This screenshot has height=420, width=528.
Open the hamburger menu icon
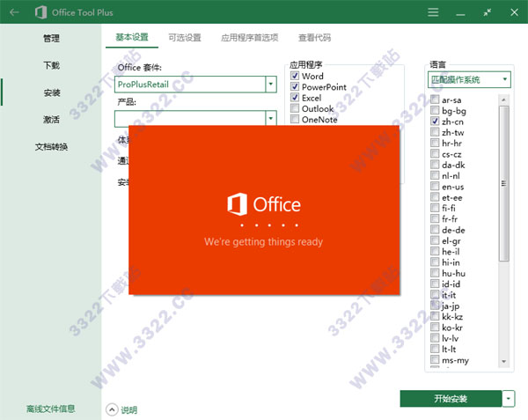point(433,12)
